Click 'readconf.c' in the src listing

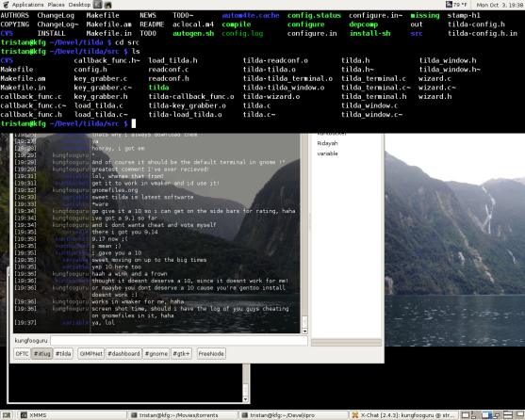coord(169,70)
